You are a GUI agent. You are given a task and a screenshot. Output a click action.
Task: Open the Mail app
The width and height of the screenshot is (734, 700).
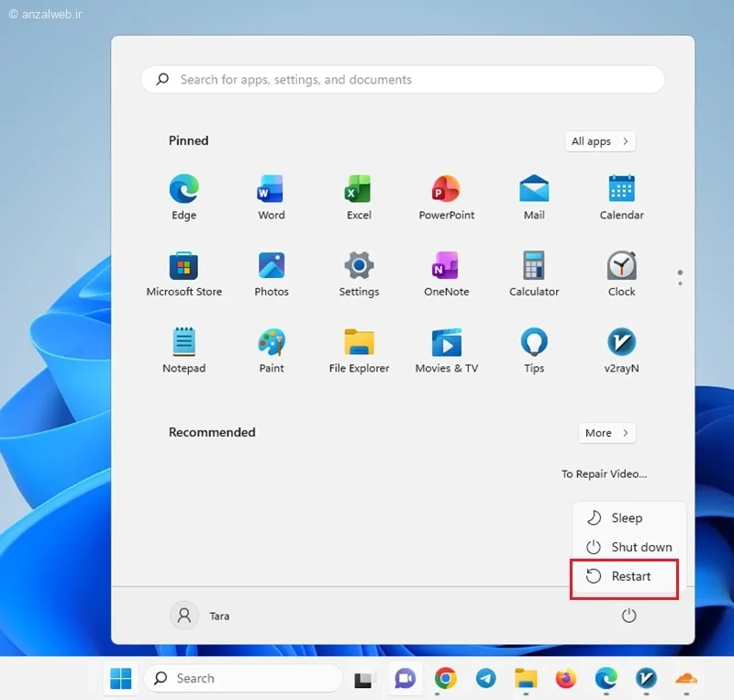[534, 197]
